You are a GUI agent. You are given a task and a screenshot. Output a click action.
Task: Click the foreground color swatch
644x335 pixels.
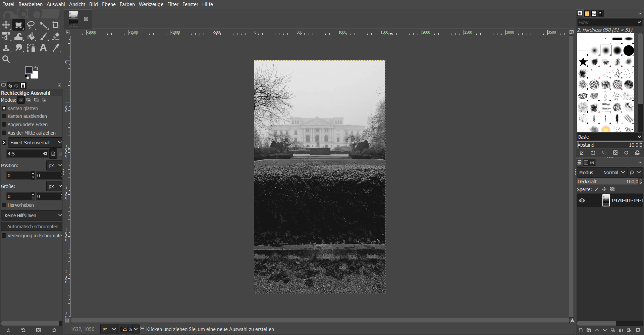pyautogui.click(x=29, y=70)
